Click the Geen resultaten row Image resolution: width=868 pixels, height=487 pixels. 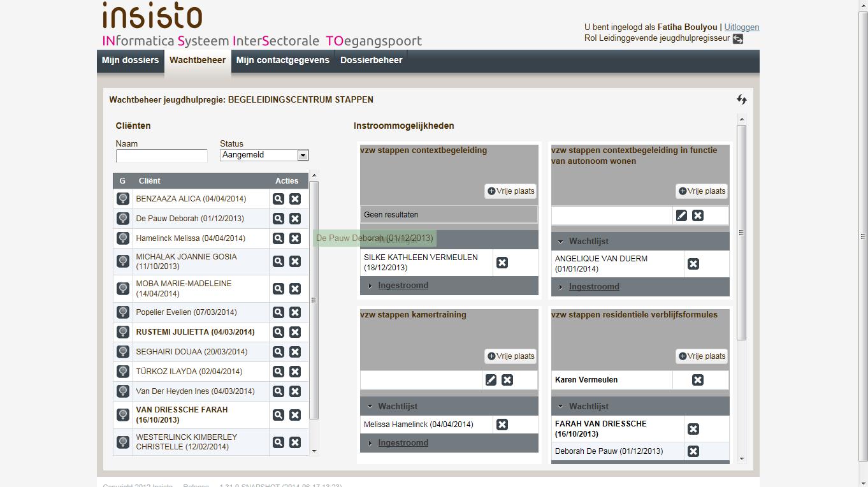click(x=449, y=215)
